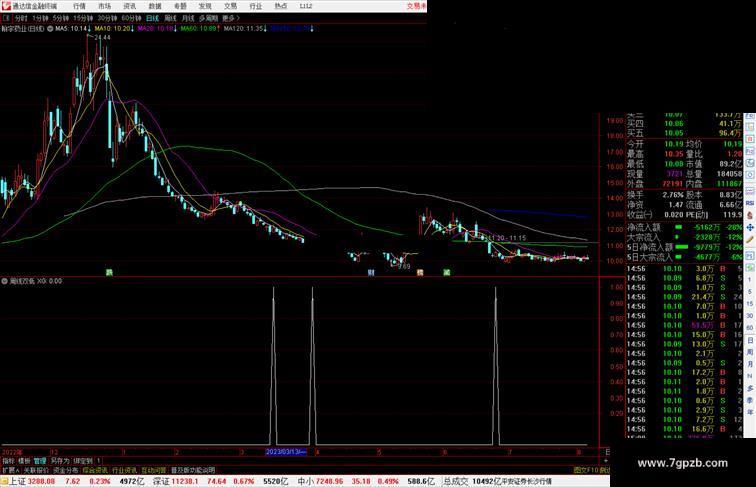
Task: Open the 资金分布 tab
Action: coord(65,470)
